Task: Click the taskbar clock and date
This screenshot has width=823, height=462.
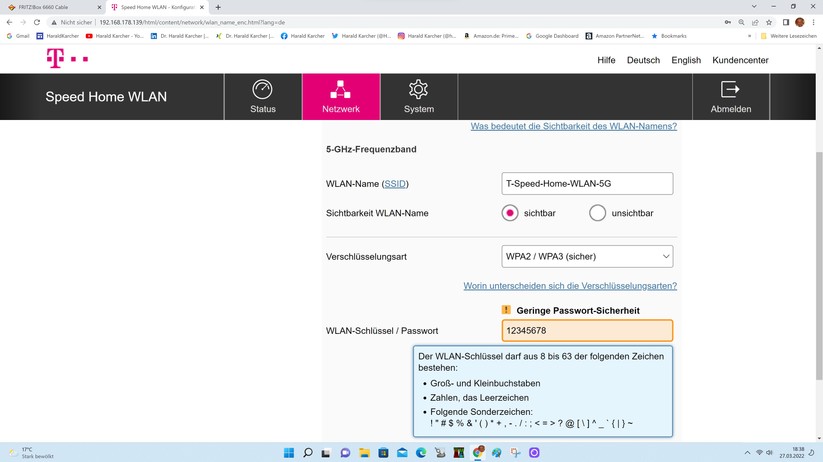Action: coord(792,453)
